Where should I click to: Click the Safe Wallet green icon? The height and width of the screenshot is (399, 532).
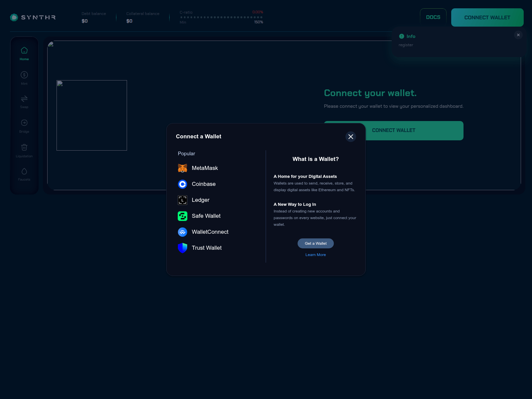[x=183, y=216]
